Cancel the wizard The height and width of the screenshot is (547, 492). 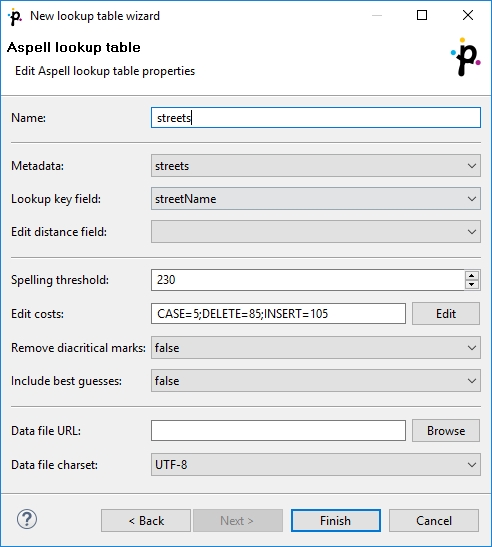coord(434,520)
